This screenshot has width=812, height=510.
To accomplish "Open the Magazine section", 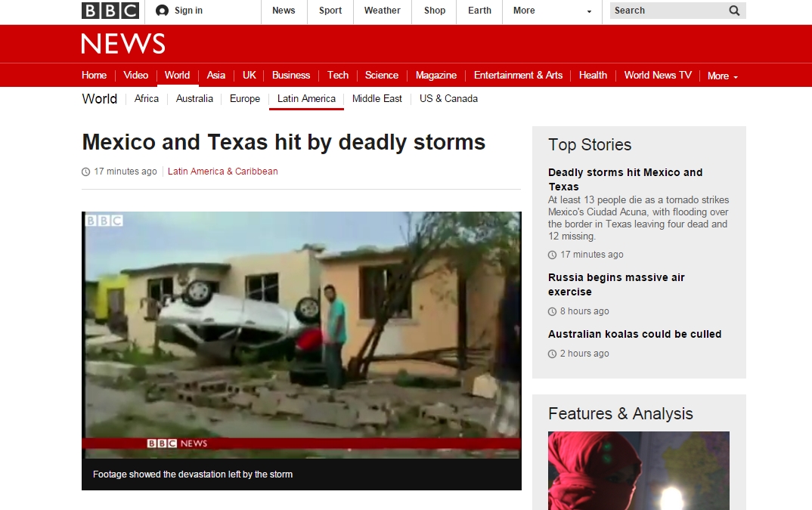I will (x=436, y=75).
